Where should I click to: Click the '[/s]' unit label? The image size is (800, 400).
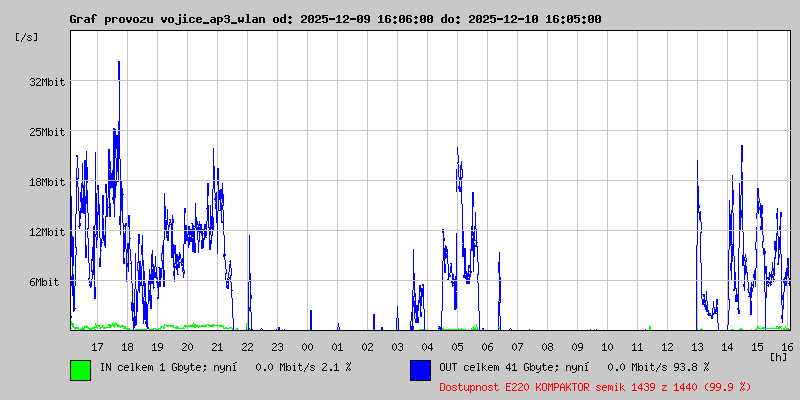[27, 37]
